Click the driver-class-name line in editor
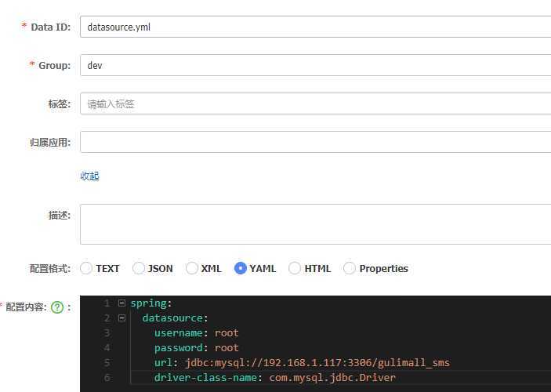 [x=274, y=377]
